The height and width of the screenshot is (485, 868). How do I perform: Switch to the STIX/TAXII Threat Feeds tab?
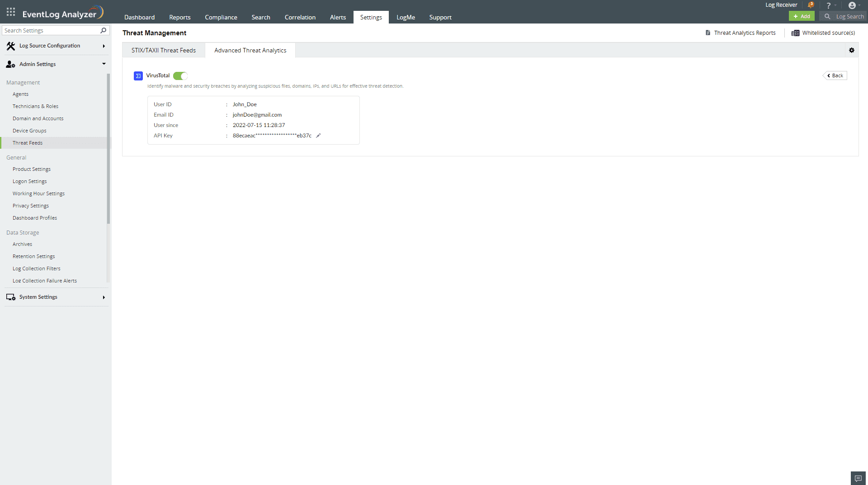[164, 50]
